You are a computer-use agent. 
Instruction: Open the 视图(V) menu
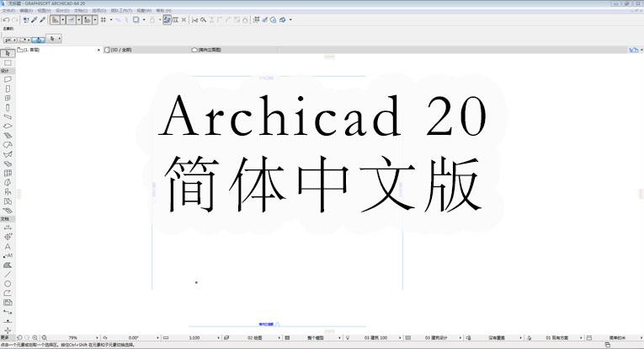(44, 11)
